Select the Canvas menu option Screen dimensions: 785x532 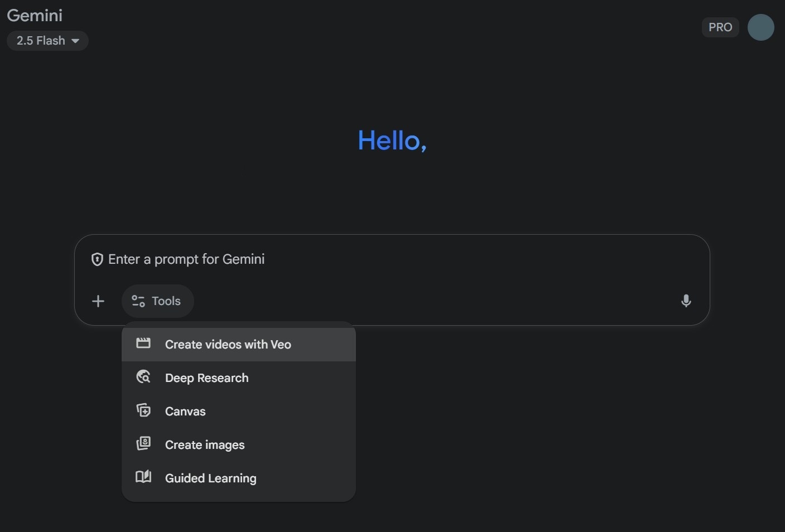coord(185,412)
